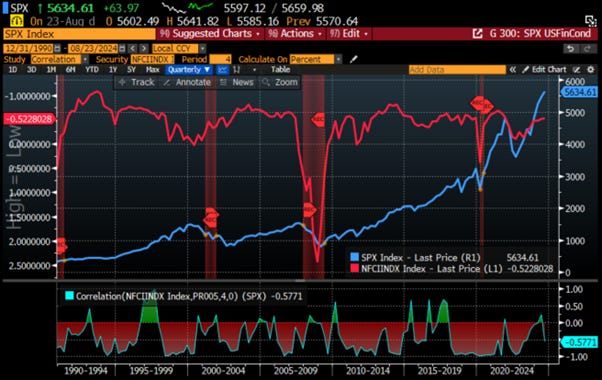
Task: Click the cyan Correlation legend swatch
Action: tap(69, 296)
